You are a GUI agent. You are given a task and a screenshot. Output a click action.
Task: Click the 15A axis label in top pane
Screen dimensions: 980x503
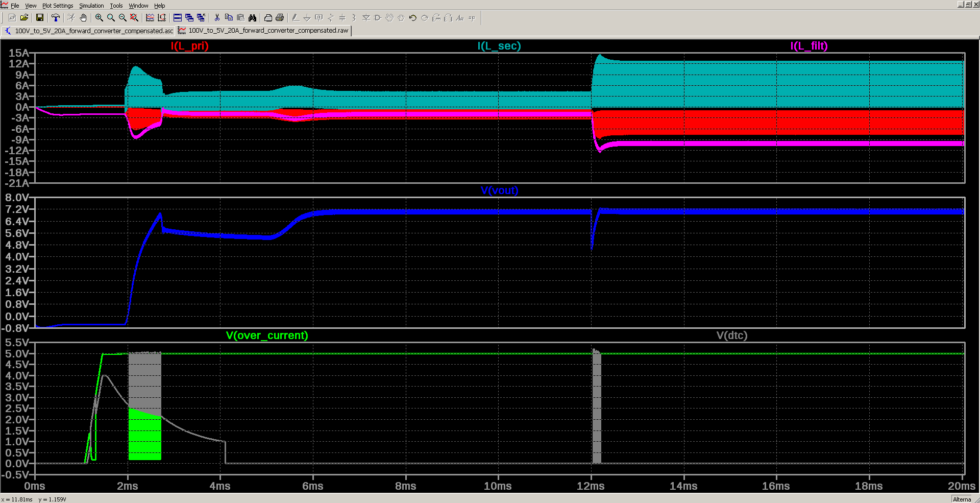(19, 53)
